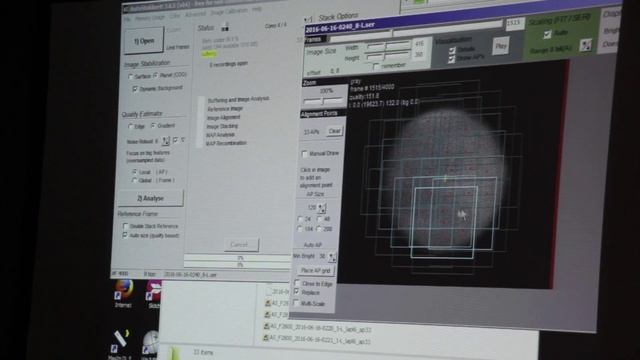Click the Play button in Visualisation panel
640x360 pixels.
click(x=501, y=45)
